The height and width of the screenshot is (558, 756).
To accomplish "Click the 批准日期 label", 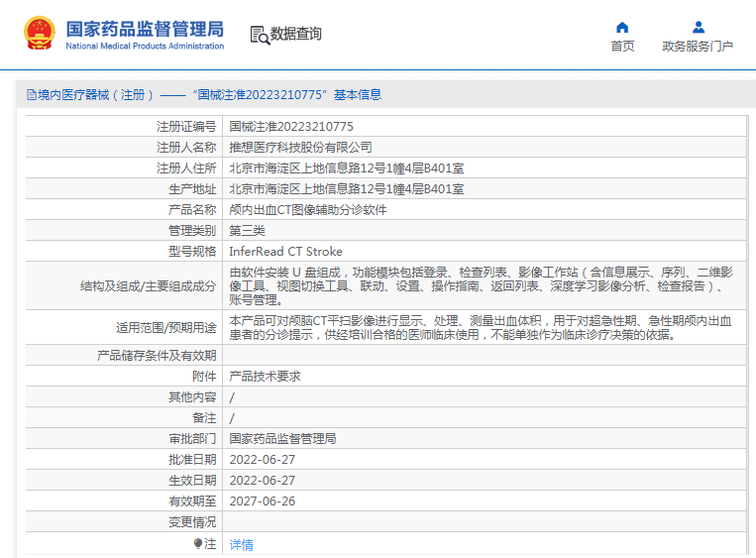I will pyautogui.click(x=192, y=460).
